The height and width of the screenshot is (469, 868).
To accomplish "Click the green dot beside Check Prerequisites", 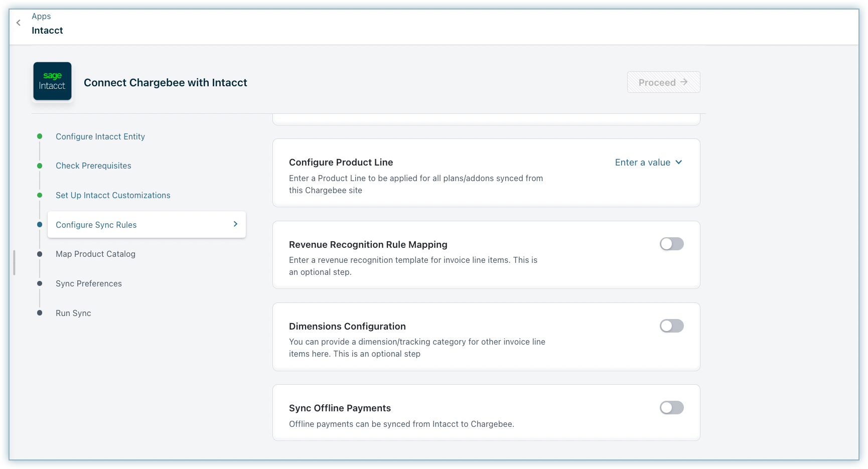I will [40, 166].
